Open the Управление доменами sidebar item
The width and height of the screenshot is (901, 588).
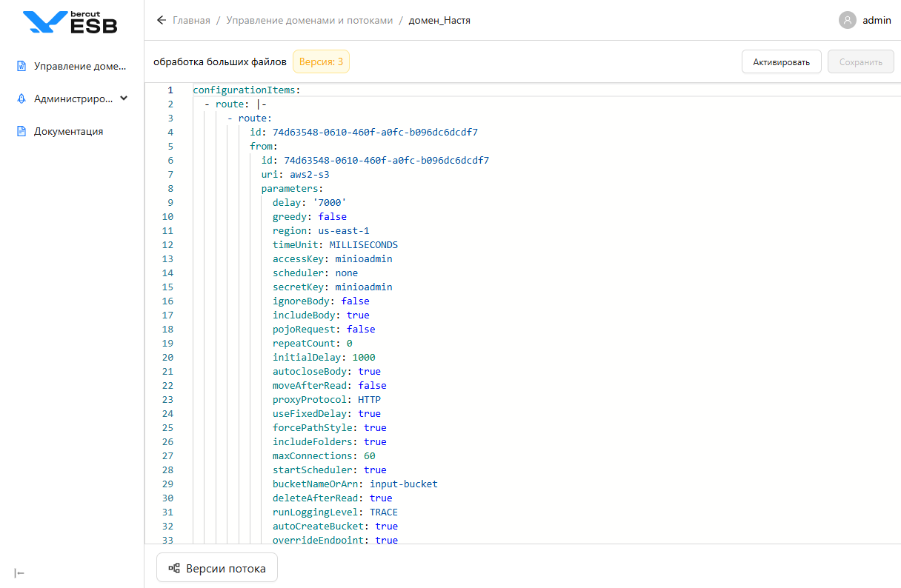[80, 66]
